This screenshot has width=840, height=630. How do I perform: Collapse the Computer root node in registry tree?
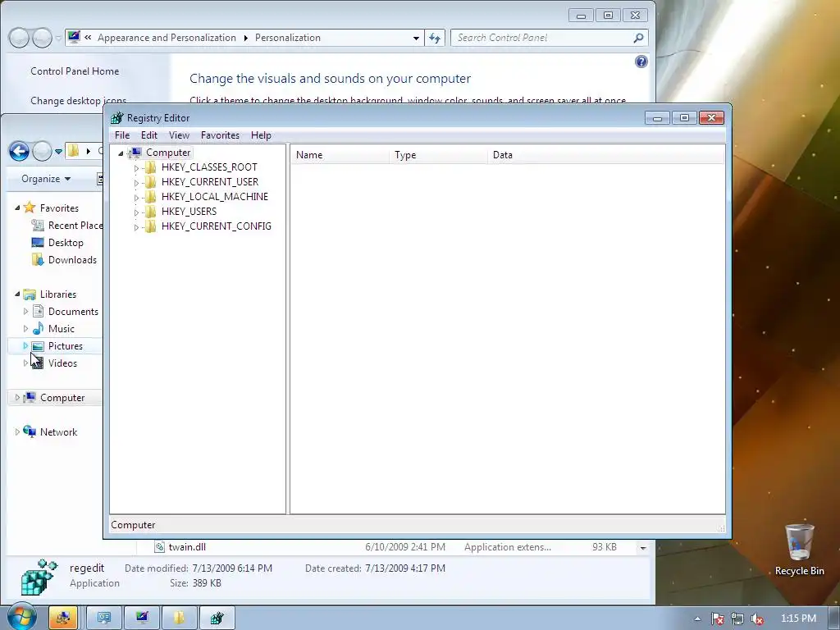pyautogui.click(x=121, y=153)
